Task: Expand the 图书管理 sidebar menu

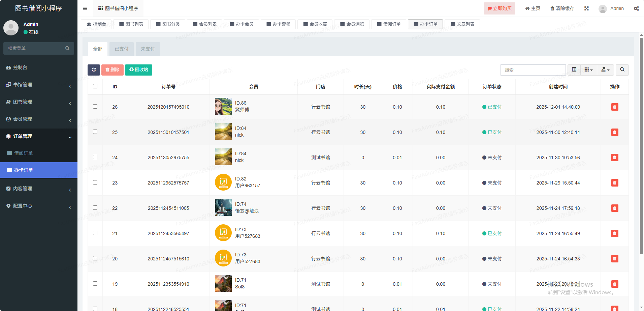Action: pos(39,102)
